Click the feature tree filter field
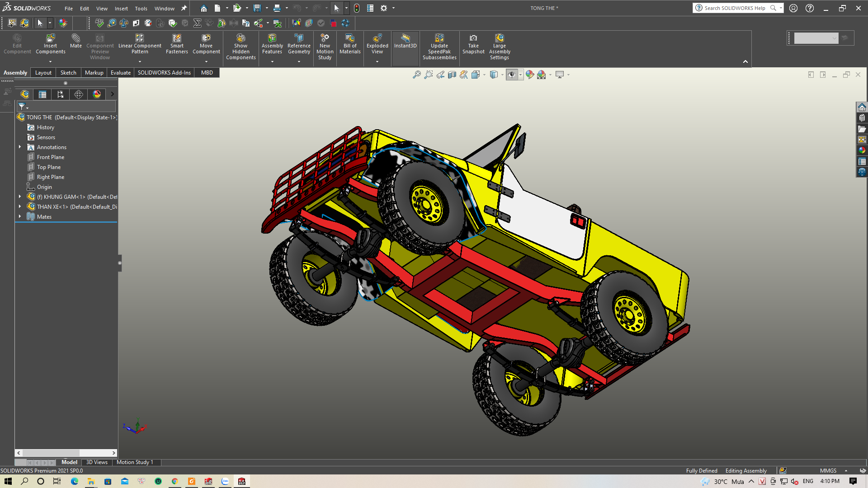This screenshot has height=488, width=868. click(66, 107)
